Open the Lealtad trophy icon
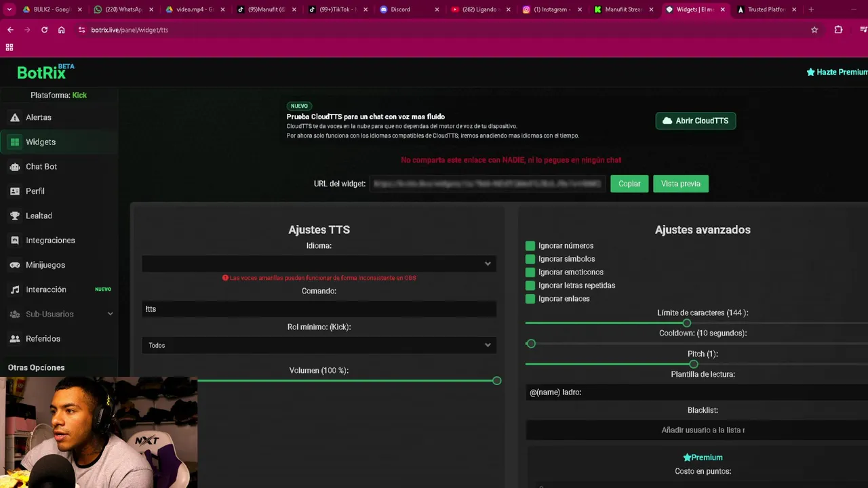The height and width of the screenshot is (488, 868). (x=15, y=216)
